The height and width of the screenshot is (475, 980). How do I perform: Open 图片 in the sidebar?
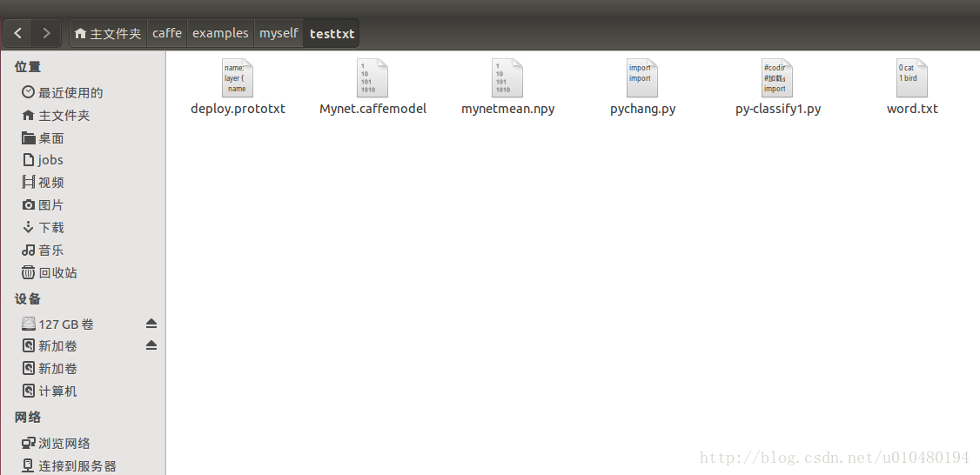pos(51,205)
